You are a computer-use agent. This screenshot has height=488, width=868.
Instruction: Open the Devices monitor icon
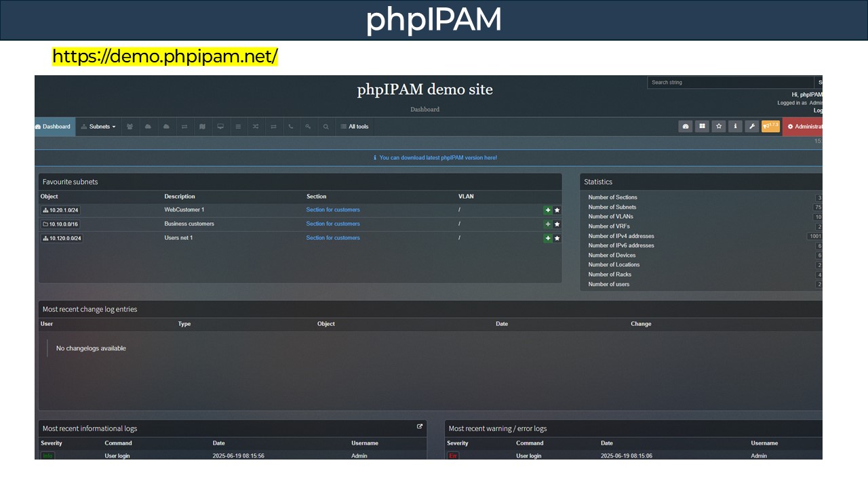point(220,127)
